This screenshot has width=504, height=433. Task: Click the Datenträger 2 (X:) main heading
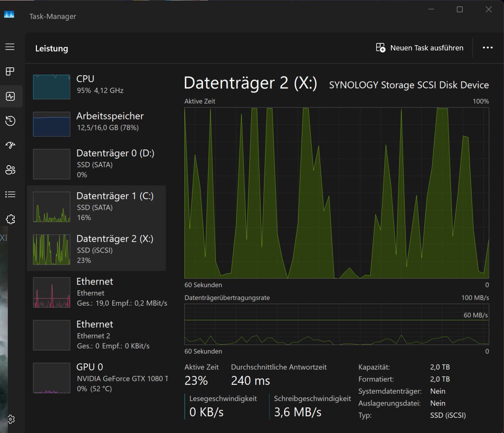(x=250, y=83)
